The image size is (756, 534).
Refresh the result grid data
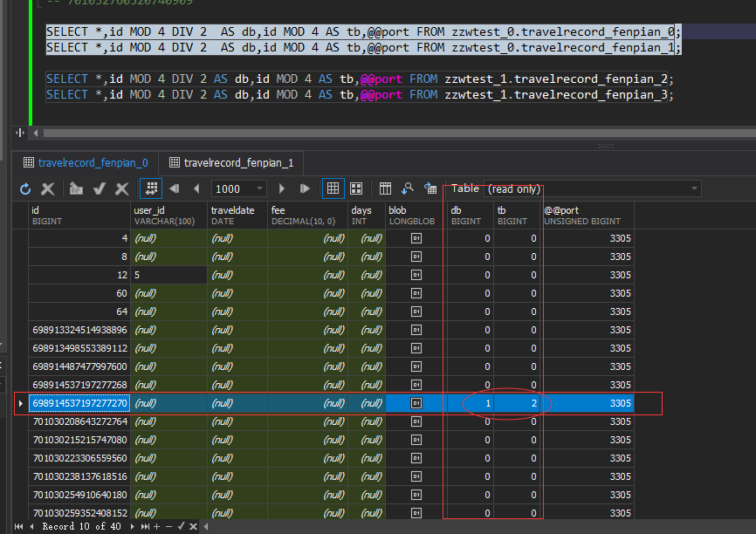pos(25,189)
